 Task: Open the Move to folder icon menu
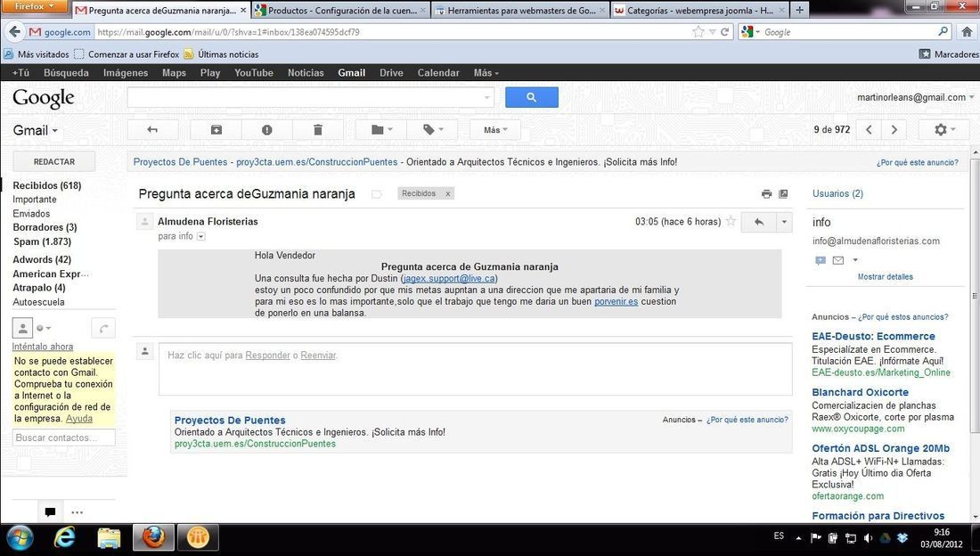(x=381, y=130)
